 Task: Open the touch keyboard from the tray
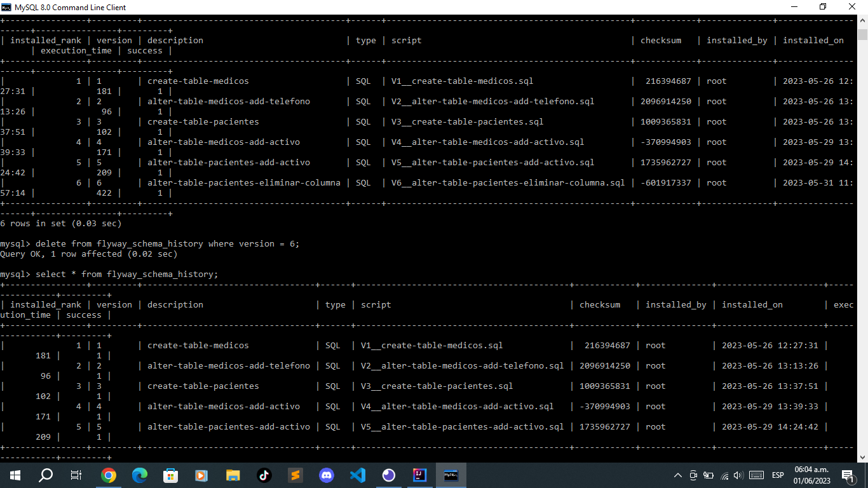(756, 475)
